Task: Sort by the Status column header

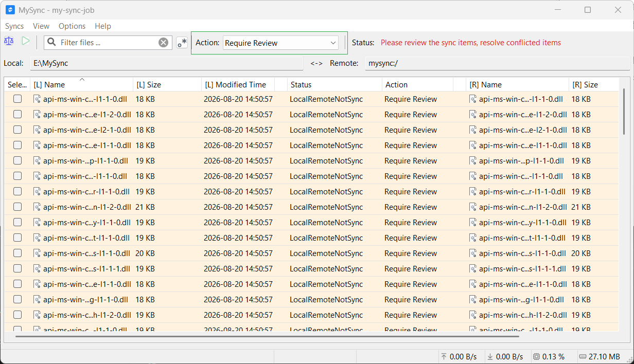Action: pos(334,85)
